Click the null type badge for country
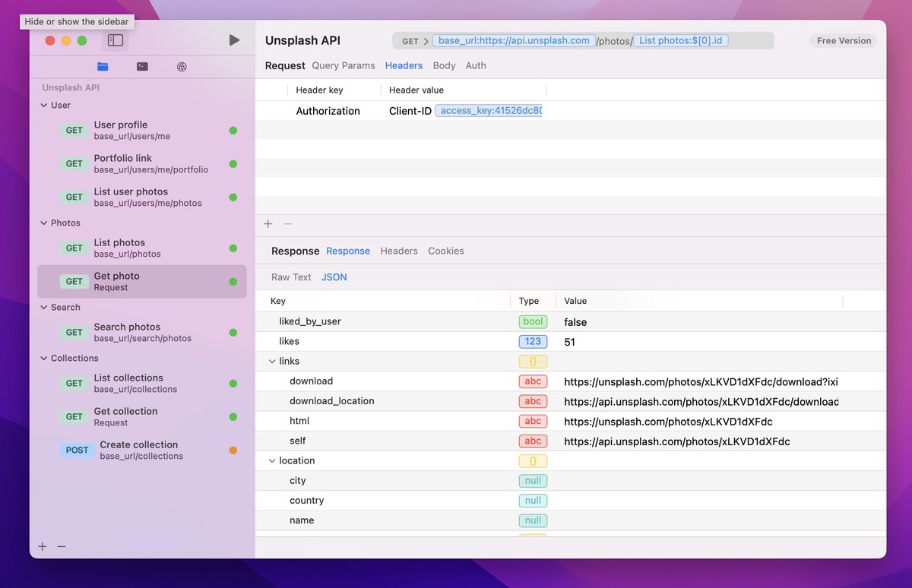 pyautogui.click(x=533, y=501)
